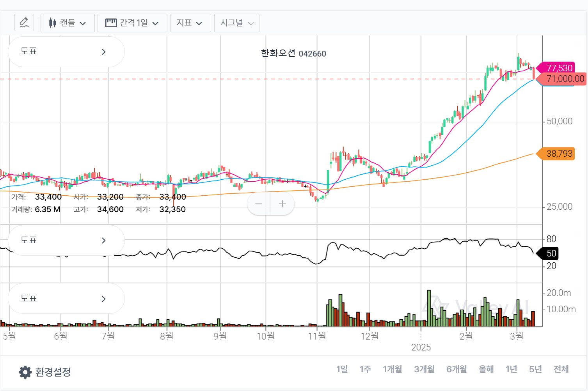
Task: Open the 지표 indicators dropdown
Action: click(190, 23)
